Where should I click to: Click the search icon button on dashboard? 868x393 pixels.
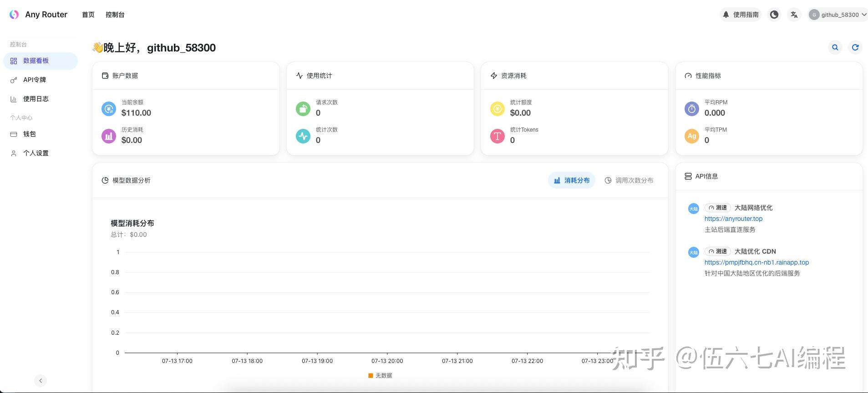pos(835,47)
